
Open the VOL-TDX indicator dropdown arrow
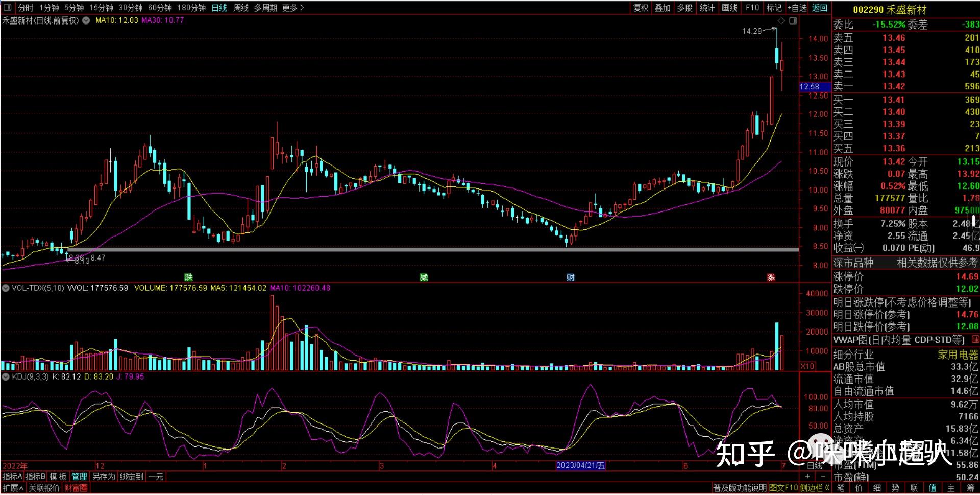tap(6, 288)
